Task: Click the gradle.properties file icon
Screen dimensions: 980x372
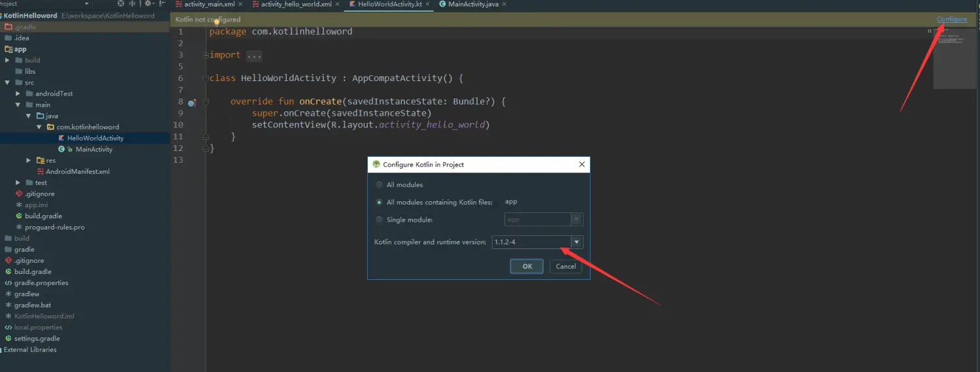Action: coord(8,283)
